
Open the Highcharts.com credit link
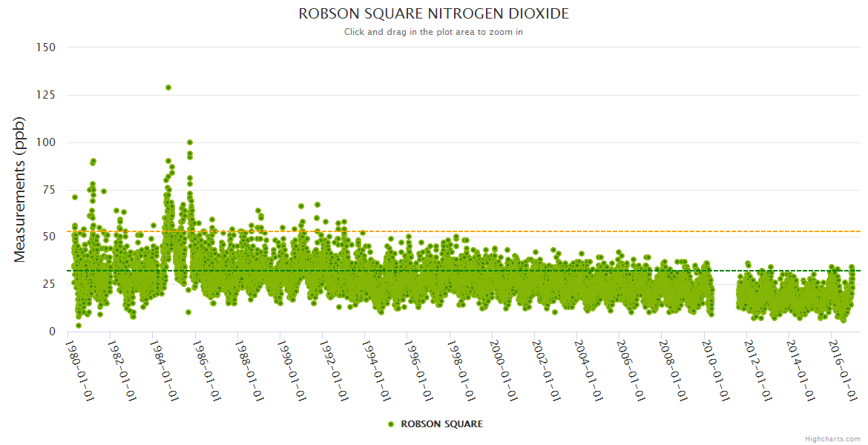coord(832,438)
